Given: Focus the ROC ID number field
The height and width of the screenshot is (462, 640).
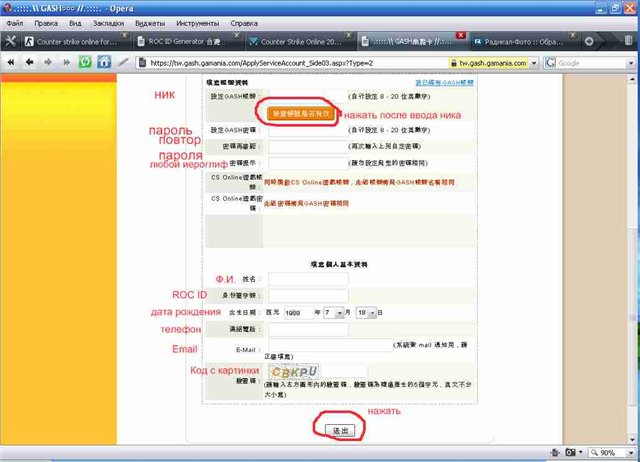Looking at the screenshot, I should pos(308,295).
